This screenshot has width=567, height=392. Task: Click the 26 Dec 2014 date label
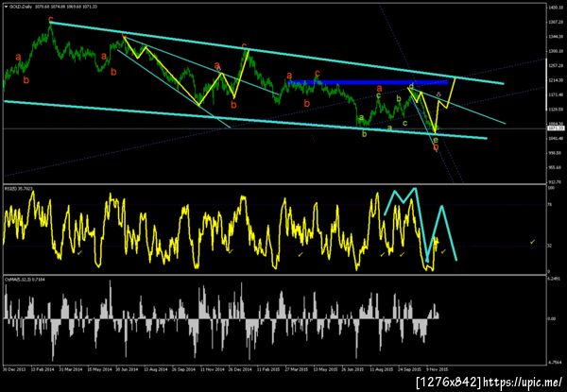click(x=239, y=370)
